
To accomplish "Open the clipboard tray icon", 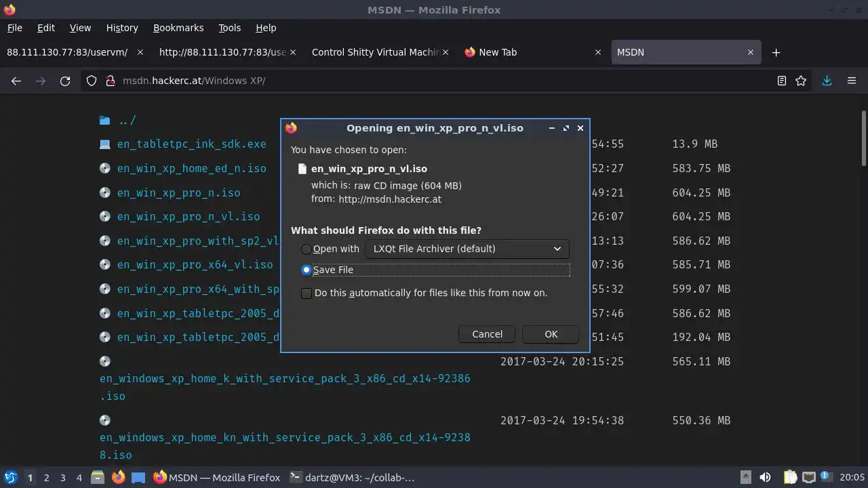I will (790, 477).
